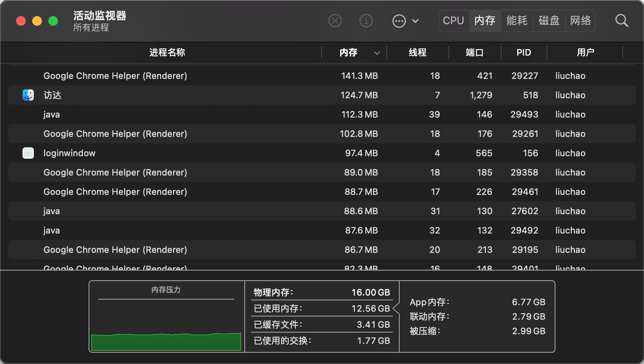644x364 pixels.
Task: Click the stop process X icon
Action: (x=335, y=21)
